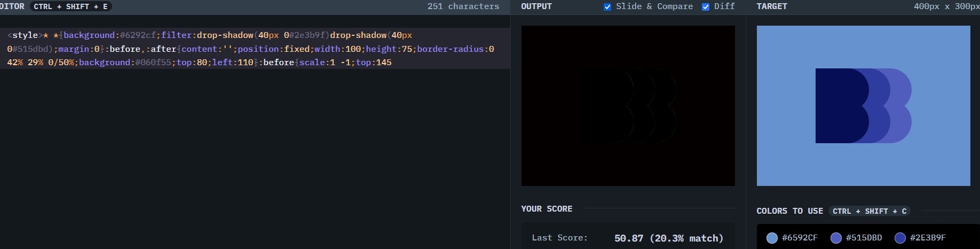980x249 pixels.
Task: Copy the #6592CF color swatch
Action: tap(792, 238)
